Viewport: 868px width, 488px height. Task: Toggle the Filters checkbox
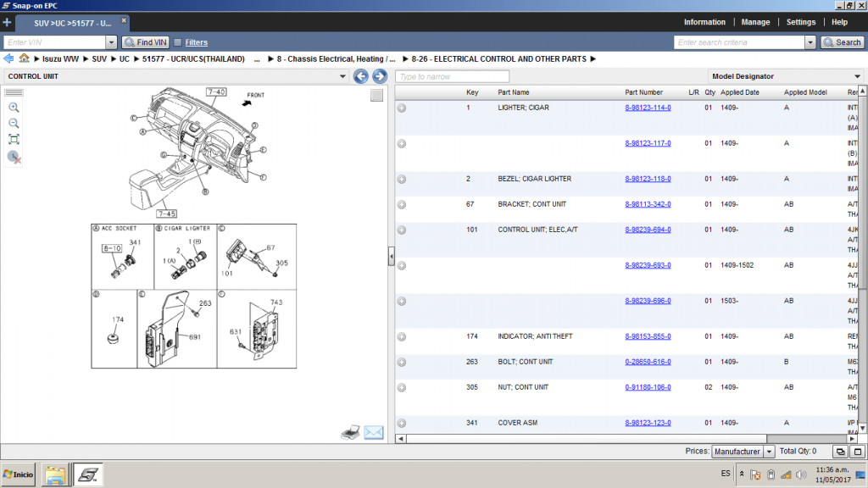[178, 42]
